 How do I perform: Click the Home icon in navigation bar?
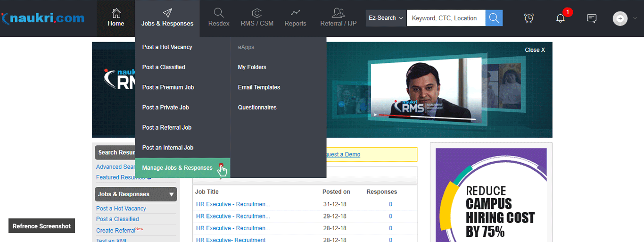tap(116, 13)
